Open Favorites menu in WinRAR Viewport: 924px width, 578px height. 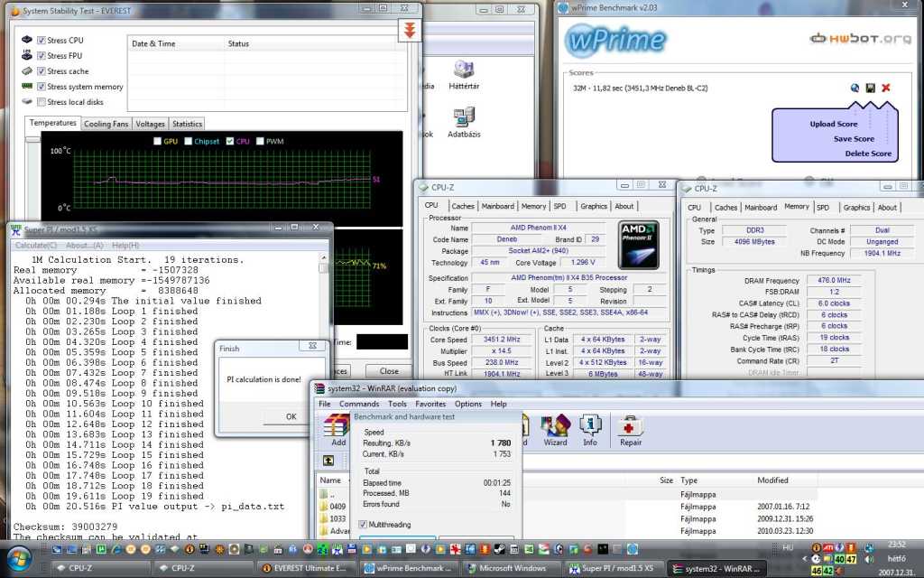point(430,404)
